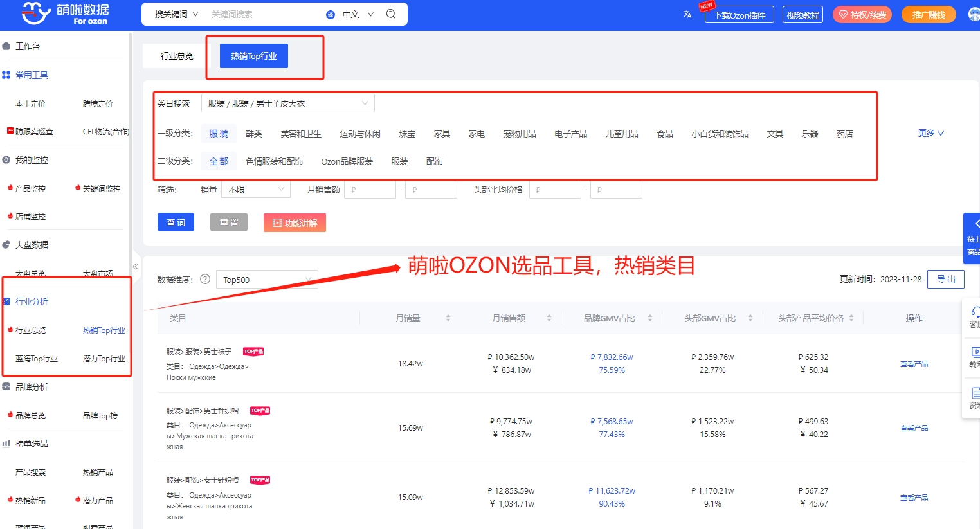Viewport: 980px width, 529px height.
Task: Click the 下载Ozon插件 button
Action: tap(740, 15)
